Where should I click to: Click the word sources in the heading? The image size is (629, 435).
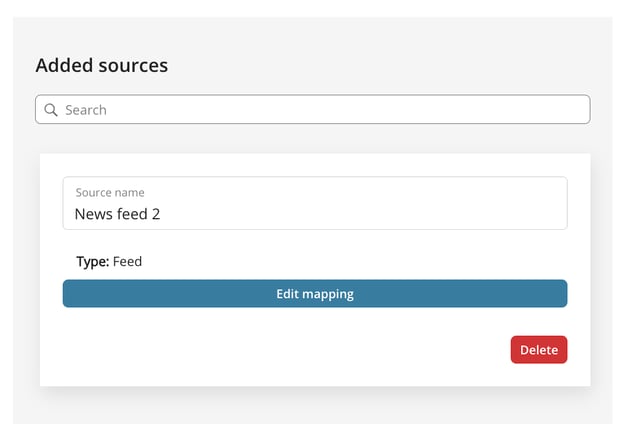(x=134, y=66)
